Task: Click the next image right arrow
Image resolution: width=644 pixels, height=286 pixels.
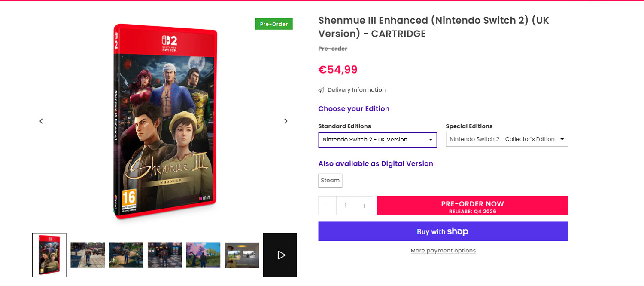Action: pos(286,121)
